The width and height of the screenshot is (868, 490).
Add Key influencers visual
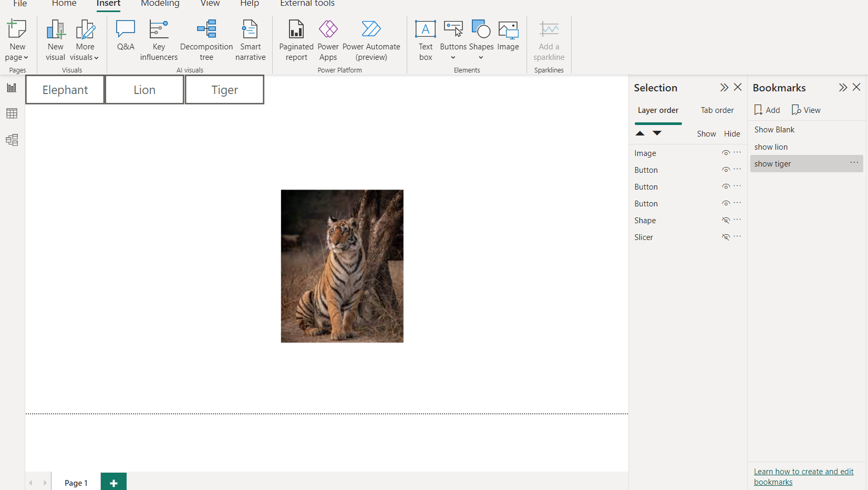159,40
